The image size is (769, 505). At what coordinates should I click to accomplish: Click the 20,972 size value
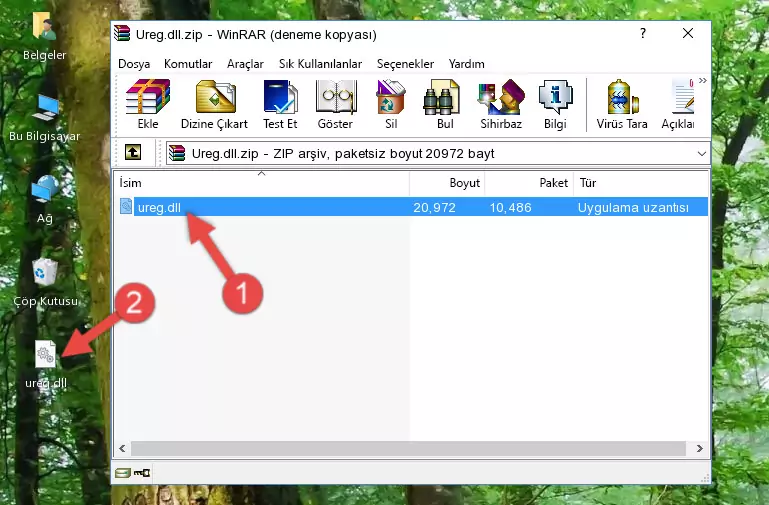pos(434,207)
